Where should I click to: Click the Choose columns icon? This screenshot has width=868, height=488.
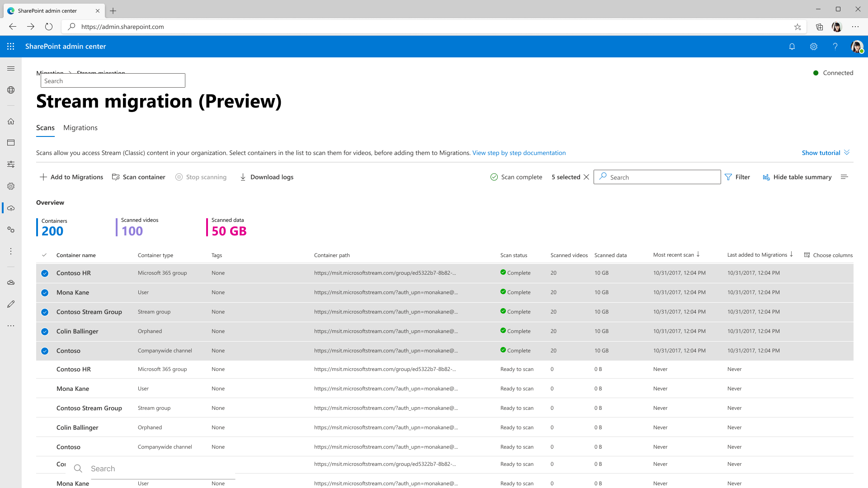[807, 255]
